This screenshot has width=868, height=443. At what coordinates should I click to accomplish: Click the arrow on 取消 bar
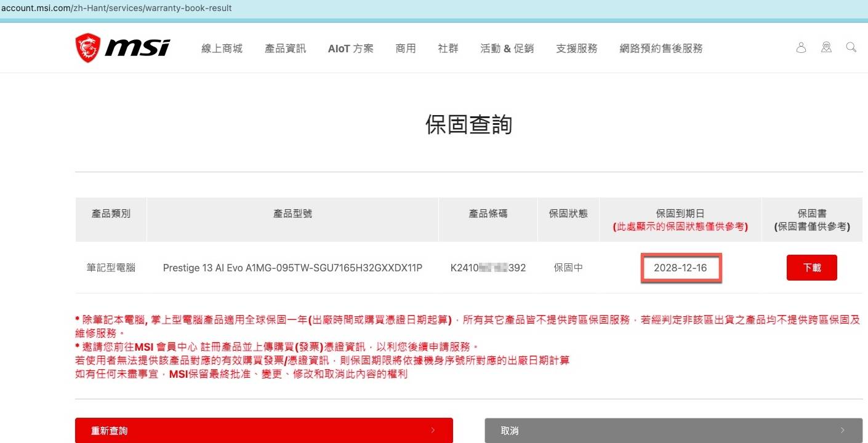[842, 431]
